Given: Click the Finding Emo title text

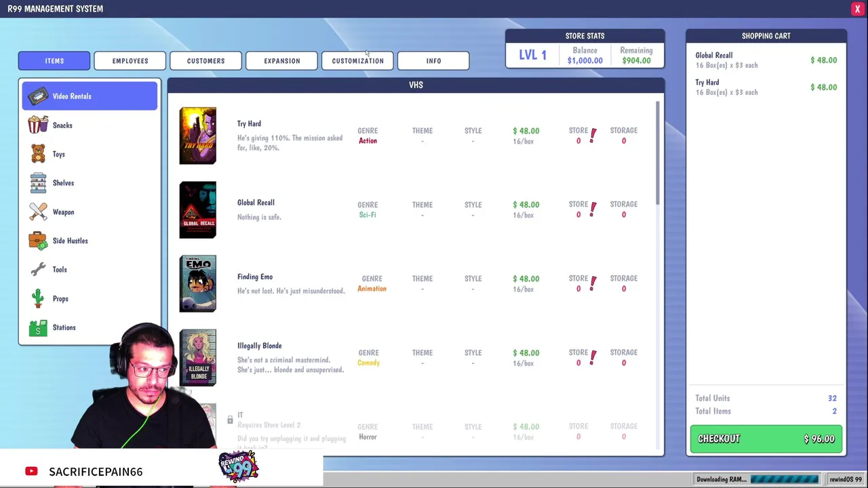Looking at the screenshot, I should 255,277.
